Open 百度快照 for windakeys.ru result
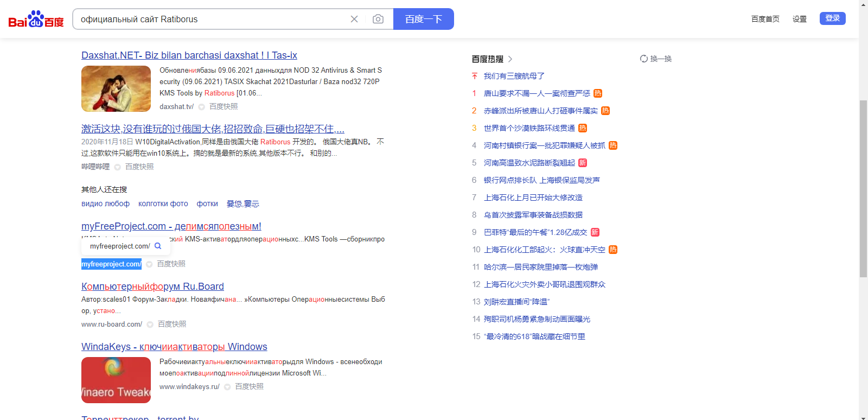 pyautogui.click(x=249, y=387)
